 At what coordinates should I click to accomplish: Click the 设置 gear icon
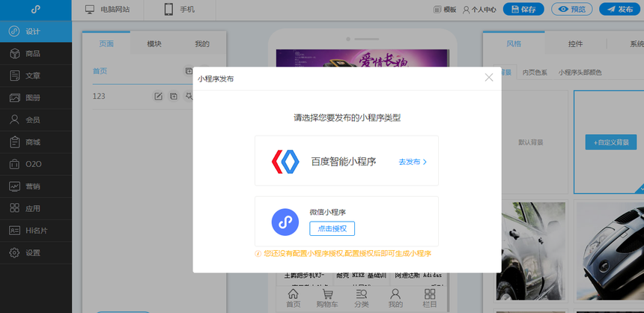pos(15,252)
